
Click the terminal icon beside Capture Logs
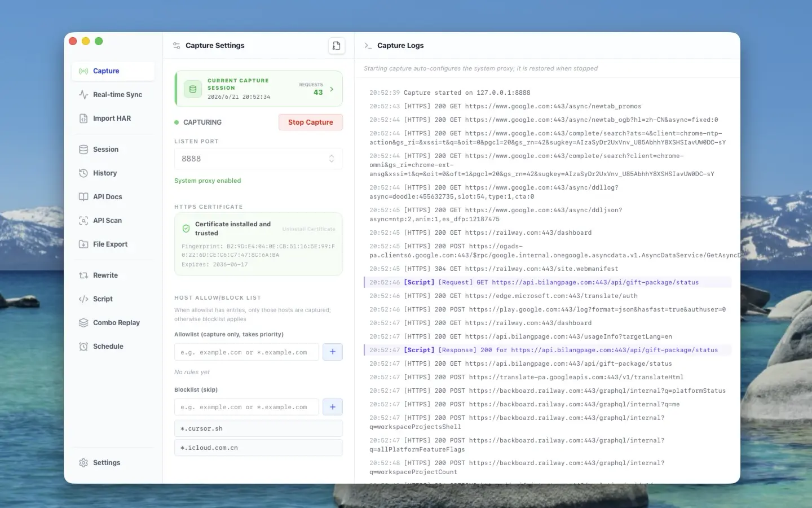(x=368, y=46)
